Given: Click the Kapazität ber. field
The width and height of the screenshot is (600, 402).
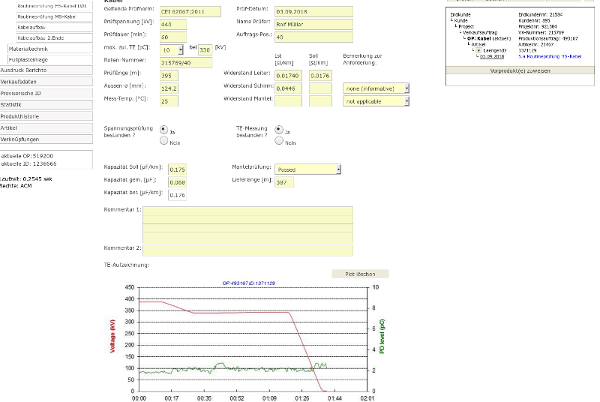Looking at the screenshot, I should tap(178, 195).
